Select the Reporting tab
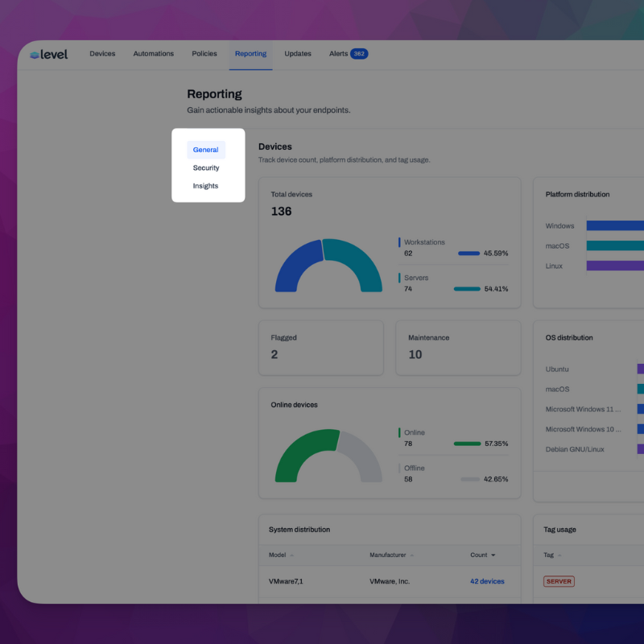The height and width of the screenshot is (644, 644). click(x=250, y=54)
